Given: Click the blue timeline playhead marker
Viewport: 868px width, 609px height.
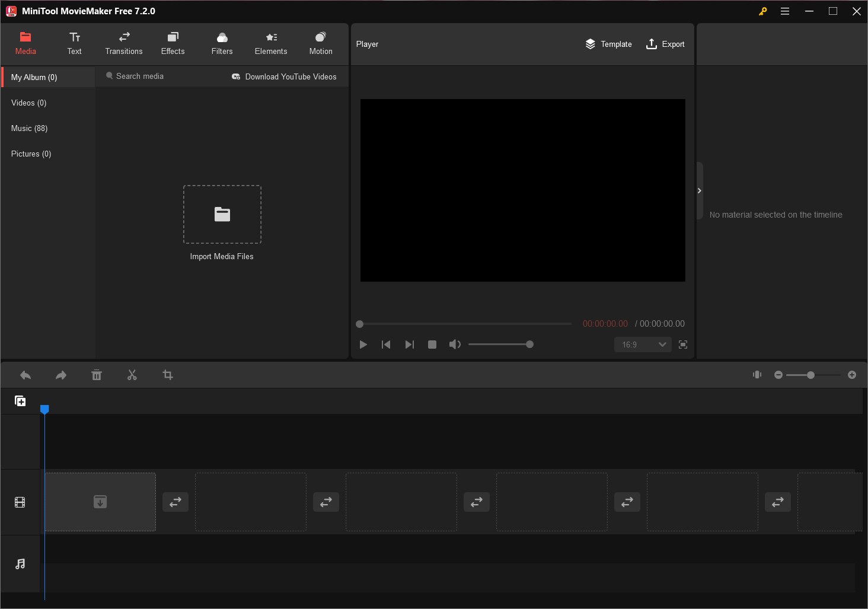Looking at the screenshot, I should point(44,409).
